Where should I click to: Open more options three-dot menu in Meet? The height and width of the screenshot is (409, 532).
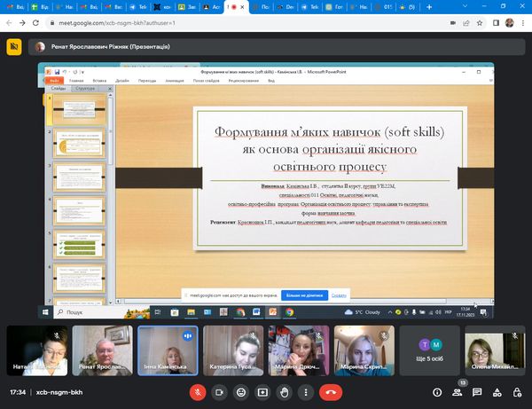305,391
